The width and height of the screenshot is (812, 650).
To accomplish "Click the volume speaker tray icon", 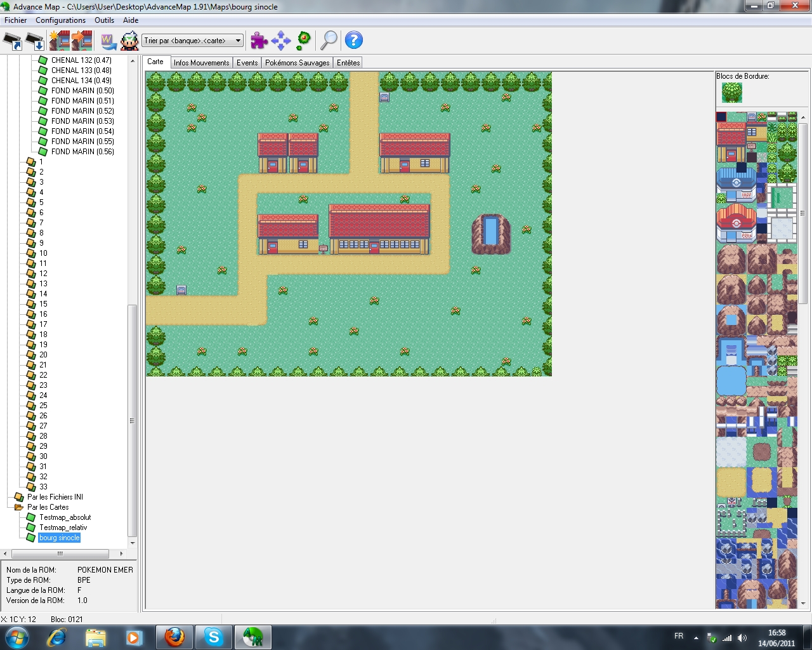I will click(x=742, y=638).
